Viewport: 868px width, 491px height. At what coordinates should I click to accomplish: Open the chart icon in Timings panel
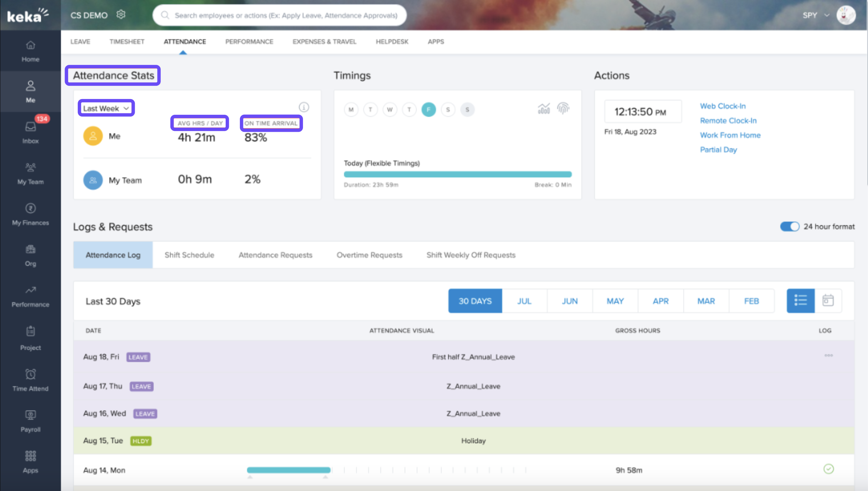544,108
